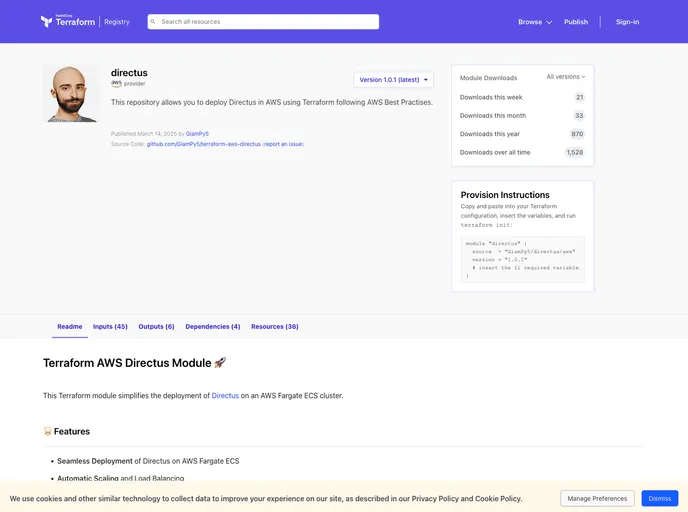This screenshot has width=688, height=512.
Task: Expand the Browse menu
Action: (535, 22)
